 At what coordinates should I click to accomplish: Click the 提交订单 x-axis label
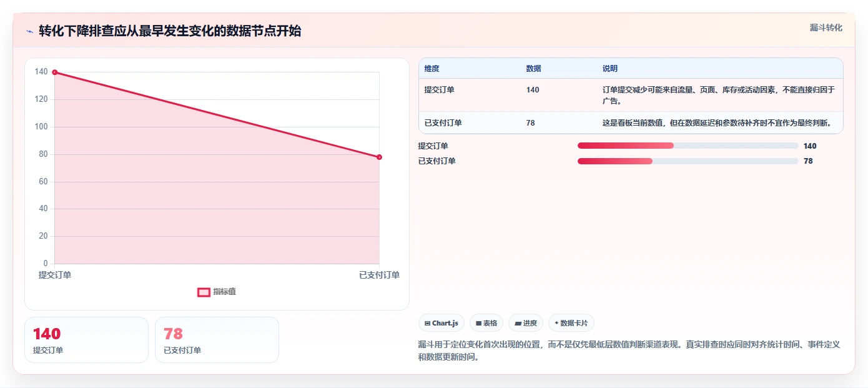55,275
